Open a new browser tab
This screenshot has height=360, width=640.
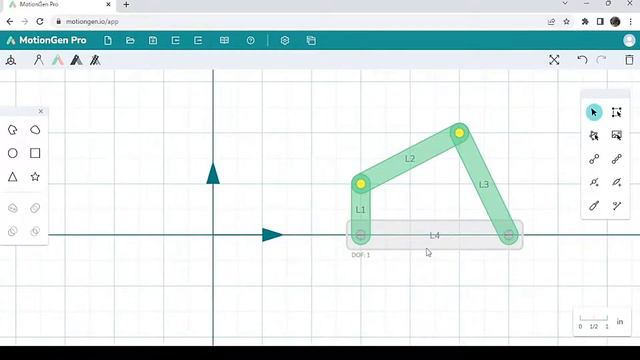coord(126,4)
